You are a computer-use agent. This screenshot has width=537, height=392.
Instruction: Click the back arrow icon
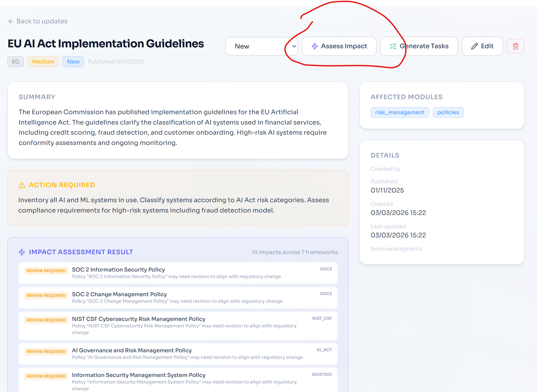click(11, 21)
